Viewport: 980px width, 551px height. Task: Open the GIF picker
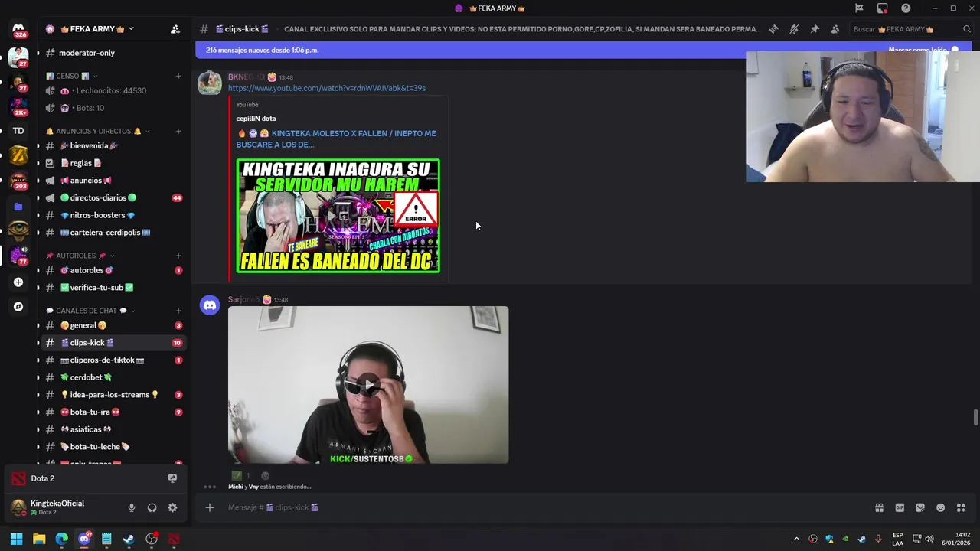[900, 507]
